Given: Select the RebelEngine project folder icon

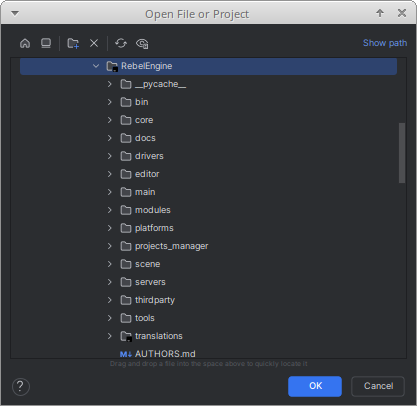Looking at the screenshot, I should pyautogui.click(x=112, y=66).
